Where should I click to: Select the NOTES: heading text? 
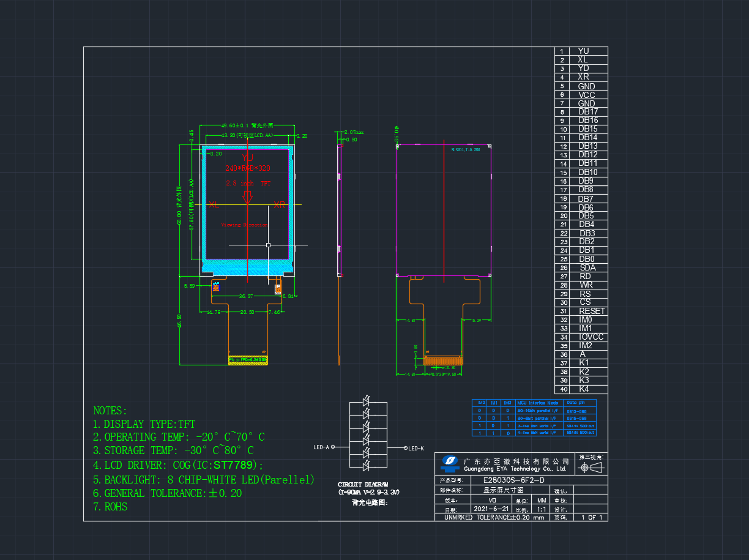click(x=110, y=411)
